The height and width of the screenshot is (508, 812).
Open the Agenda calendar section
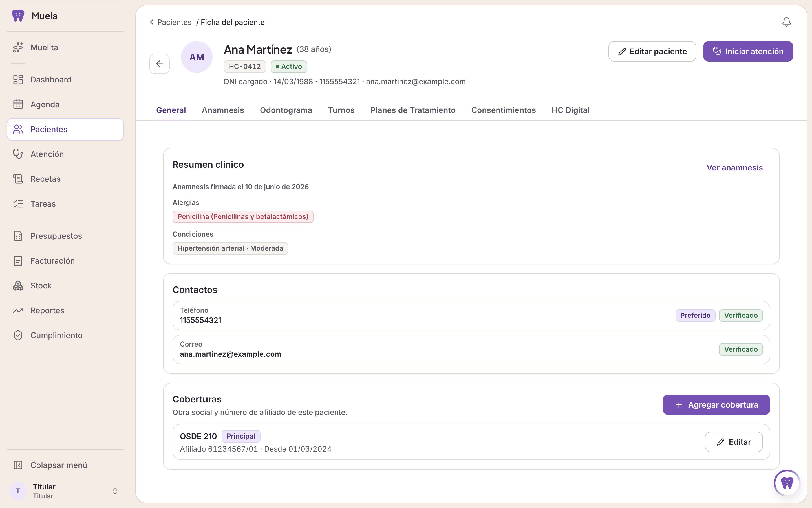point(65,104)
